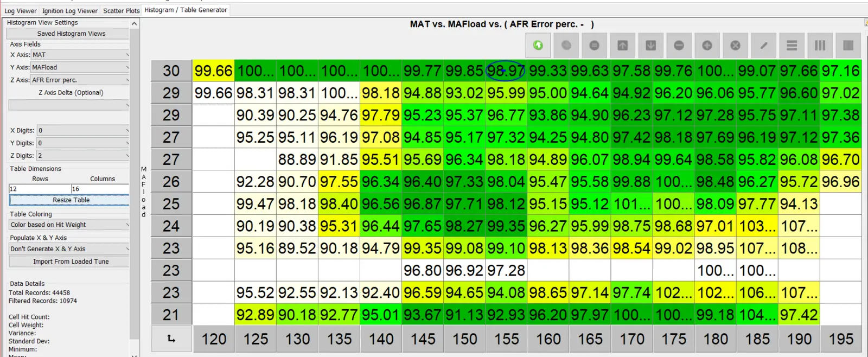Select table cell 99.47

pyautogui.click(x=256, y=204)
